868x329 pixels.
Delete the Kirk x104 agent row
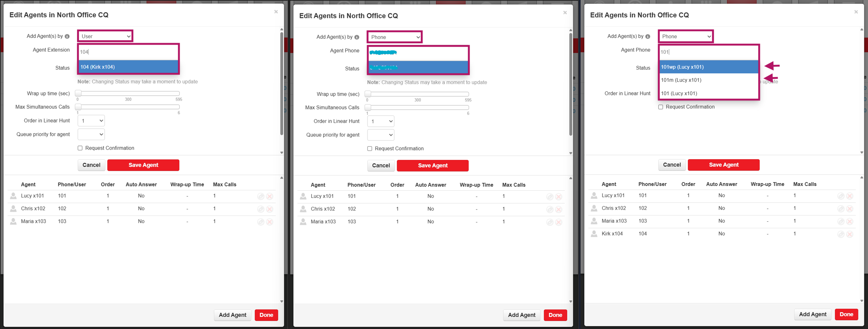coord(850,234)
